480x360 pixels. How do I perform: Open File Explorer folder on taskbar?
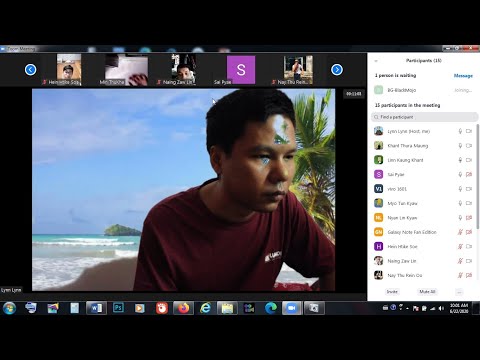pos(227,308)
